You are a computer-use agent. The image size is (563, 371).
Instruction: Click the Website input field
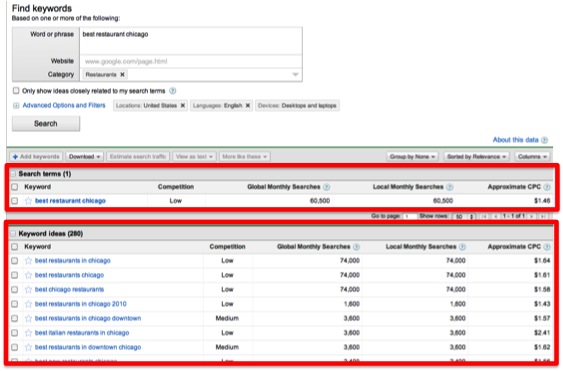click(x=191, y=61)
